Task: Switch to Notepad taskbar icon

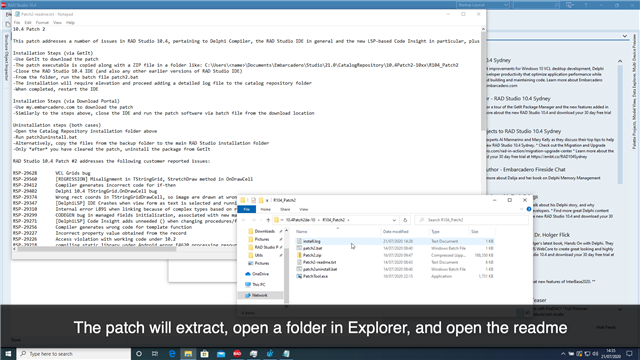Action: [x=286, y=353]
